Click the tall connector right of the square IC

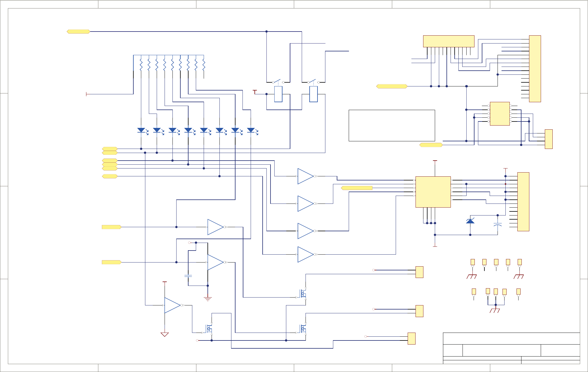523,202
